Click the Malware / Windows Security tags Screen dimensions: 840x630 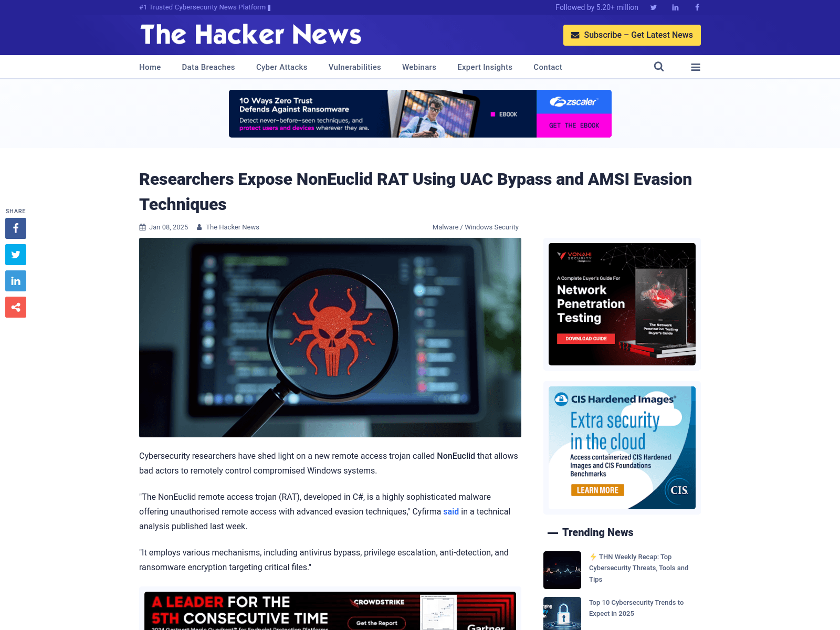pos(475,227)
